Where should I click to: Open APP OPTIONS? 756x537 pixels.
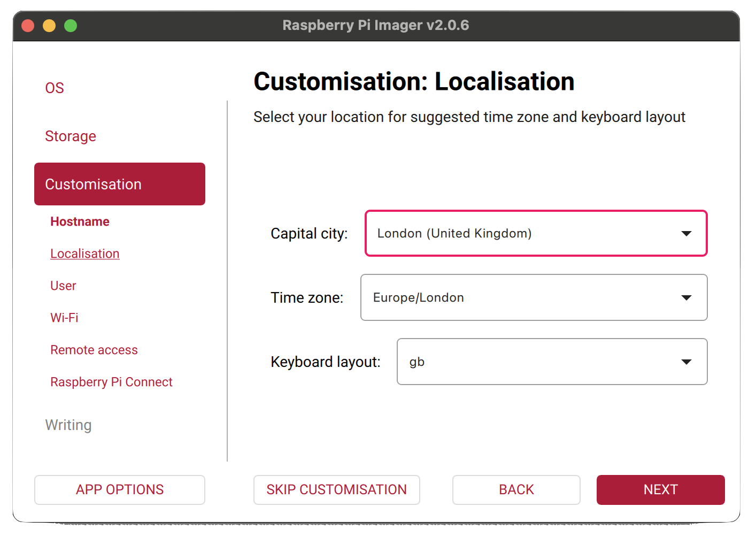click(x=119, y=489)
